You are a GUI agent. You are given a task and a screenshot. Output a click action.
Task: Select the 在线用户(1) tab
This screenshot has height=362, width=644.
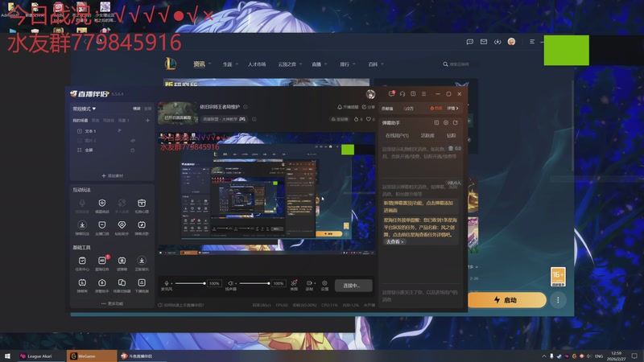[397, 135]
